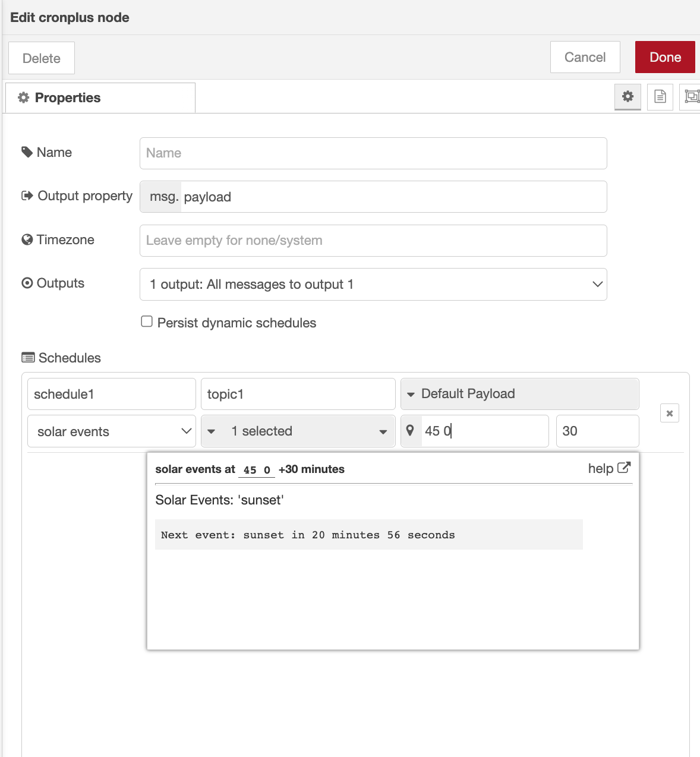Screen dimensions: 700x757
Task: Expand the 1 selected events list
Action: (x=298, y=431)
